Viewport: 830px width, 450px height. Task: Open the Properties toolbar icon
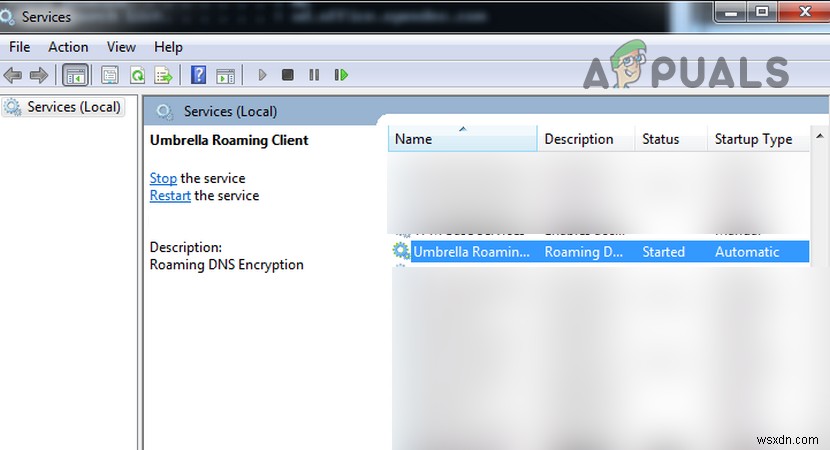[x=110, y=75]
